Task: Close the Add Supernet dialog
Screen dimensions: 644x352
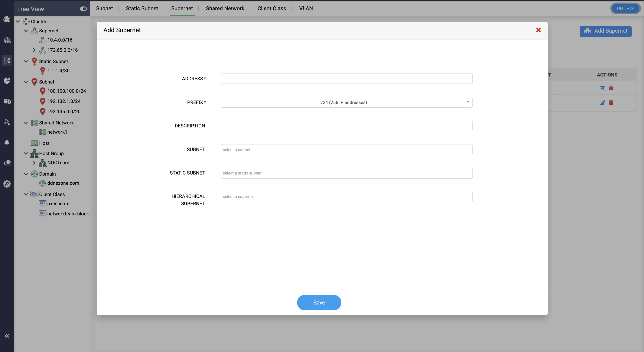Action: pos(539,30)
